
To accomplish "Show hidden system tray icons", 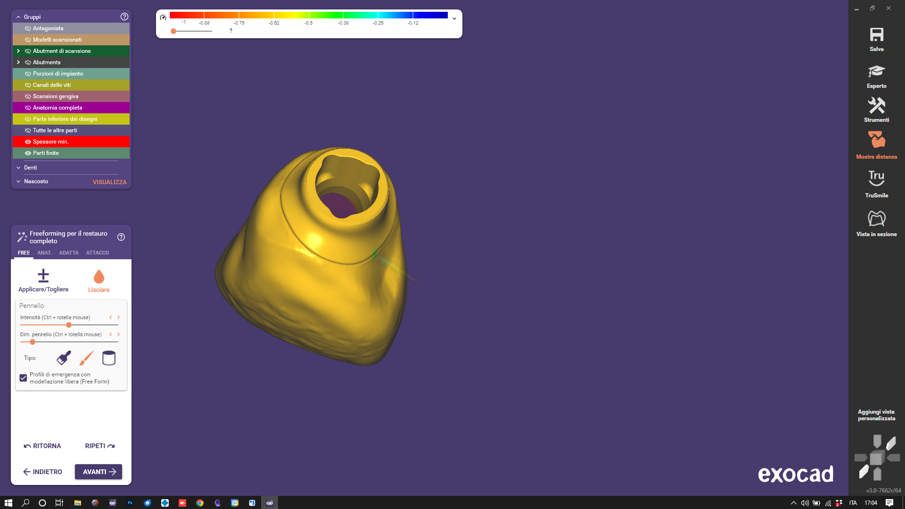I will [x=794, y=503].
